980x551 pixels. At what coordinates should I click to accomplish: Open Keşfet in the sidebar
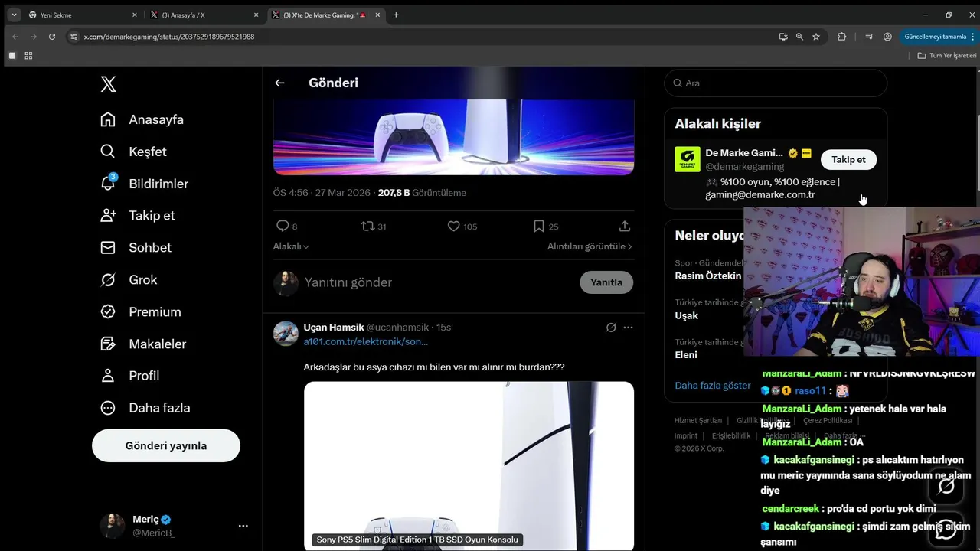click(x=133, y=152)
